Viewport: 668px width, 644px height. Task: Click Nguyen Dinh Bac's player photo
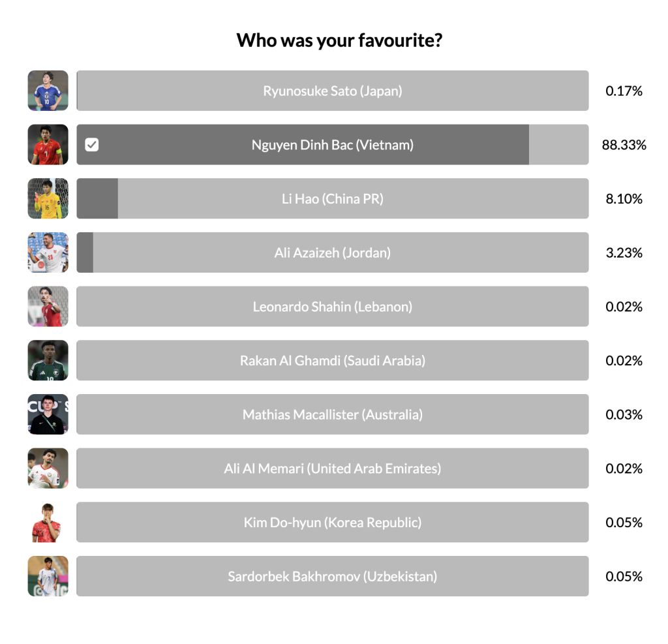click(48, 145)
